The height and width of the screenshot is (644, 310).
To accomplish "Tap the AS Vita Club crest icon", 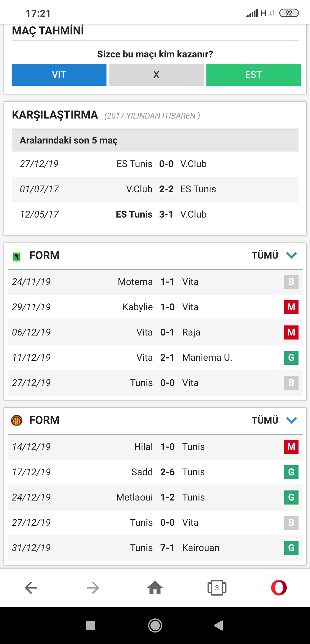I will tap(17, 256).
